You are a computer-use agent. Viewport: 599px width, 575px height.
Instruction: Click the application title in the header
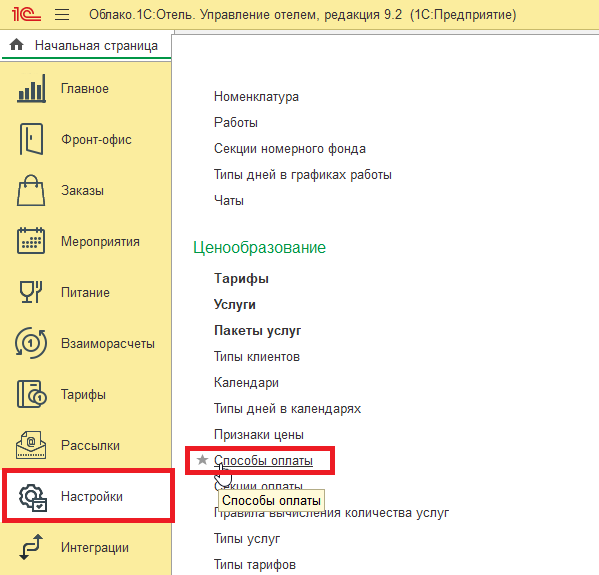[303, 15]
